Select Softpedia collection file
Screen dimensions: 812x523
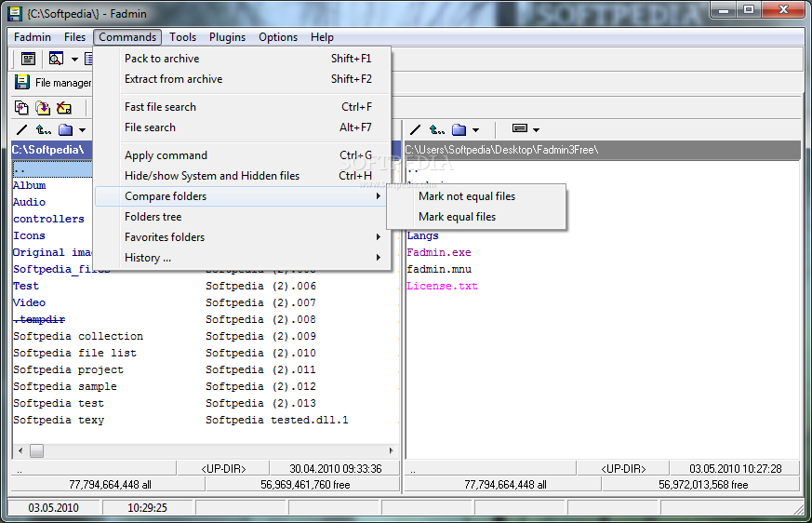click(78, 336)
